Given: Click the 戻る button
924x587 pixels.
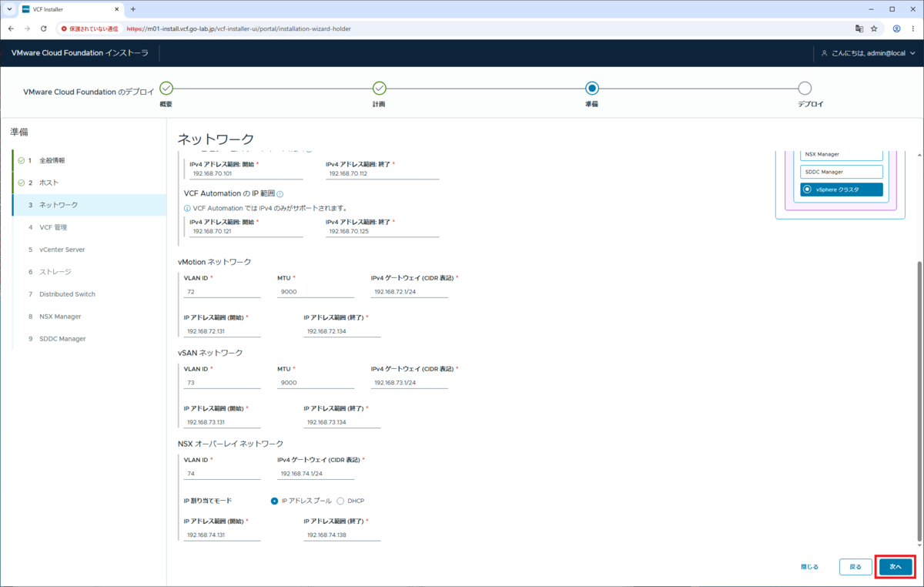Looking at the screenshot, I should (x=855, y=566).
